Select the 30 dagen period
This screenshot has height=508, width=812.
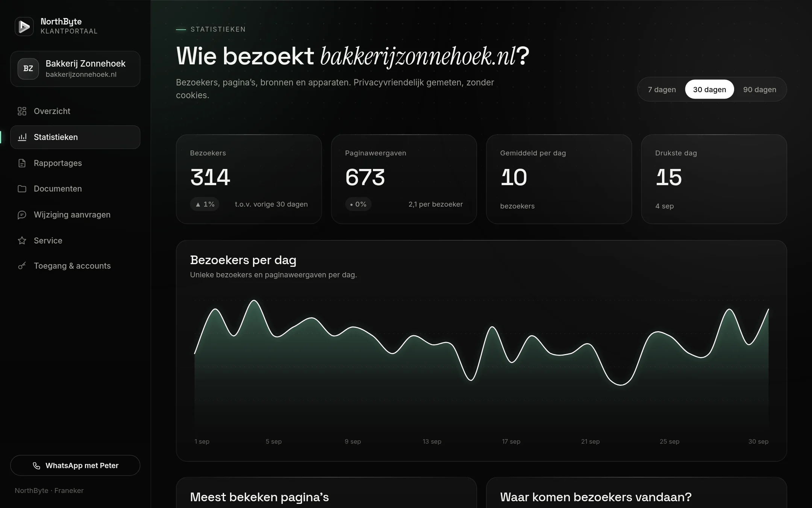pos(709,90)
